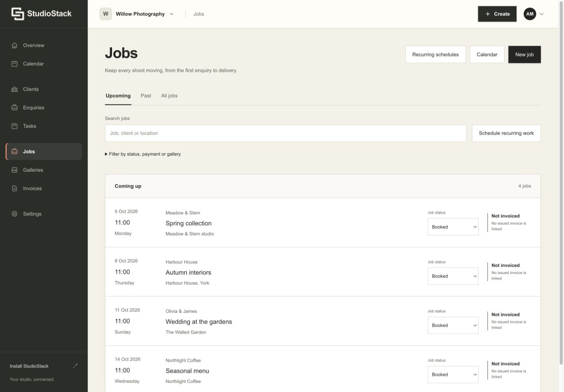Open Invoices in the sidebar
The height and width of the screenshot is (392, 564).
(x=44, y=188)
